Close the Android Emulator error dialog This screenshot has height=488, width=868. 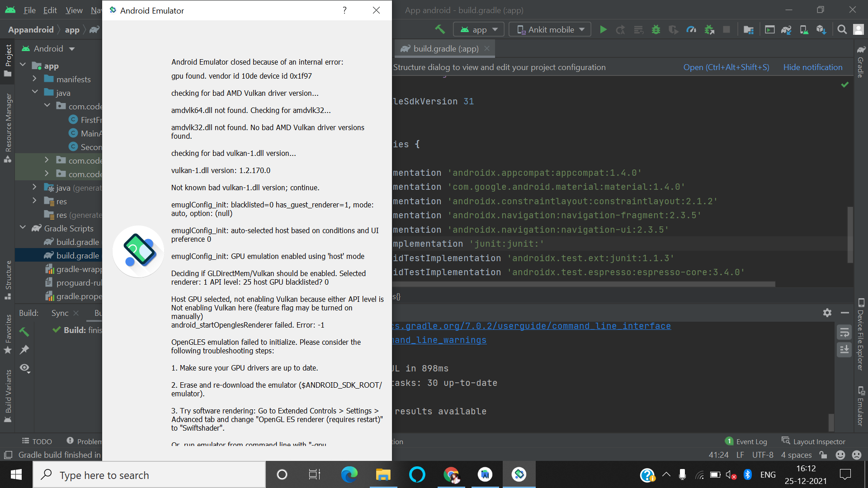coord(376,10)
